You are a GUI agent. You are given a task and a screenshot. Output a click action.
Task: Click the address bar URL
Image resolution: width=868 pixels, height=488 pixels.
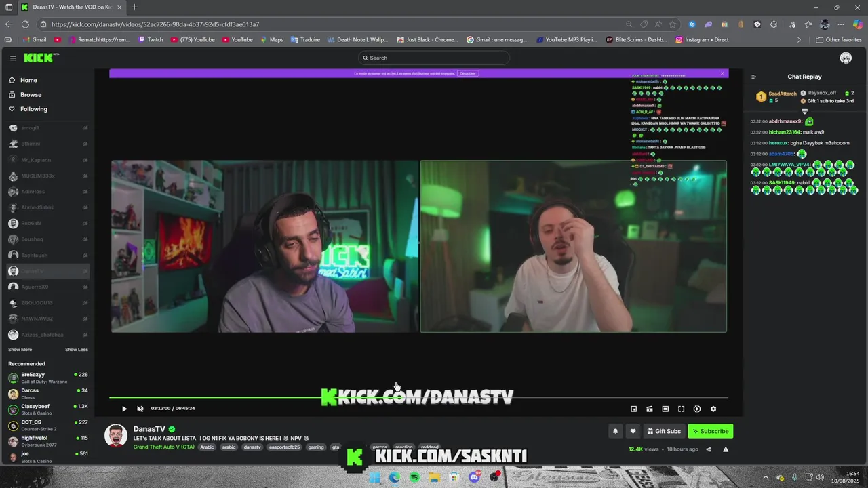pyautogui.click(x=155, y=24)
